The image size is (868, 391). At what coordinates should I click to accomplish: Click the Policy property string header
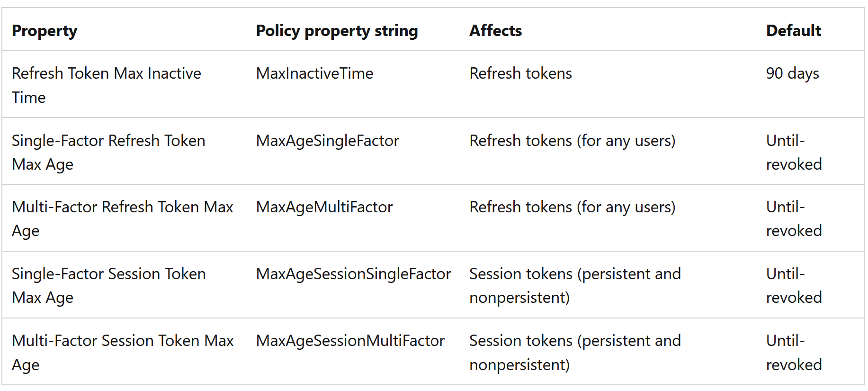337,31
